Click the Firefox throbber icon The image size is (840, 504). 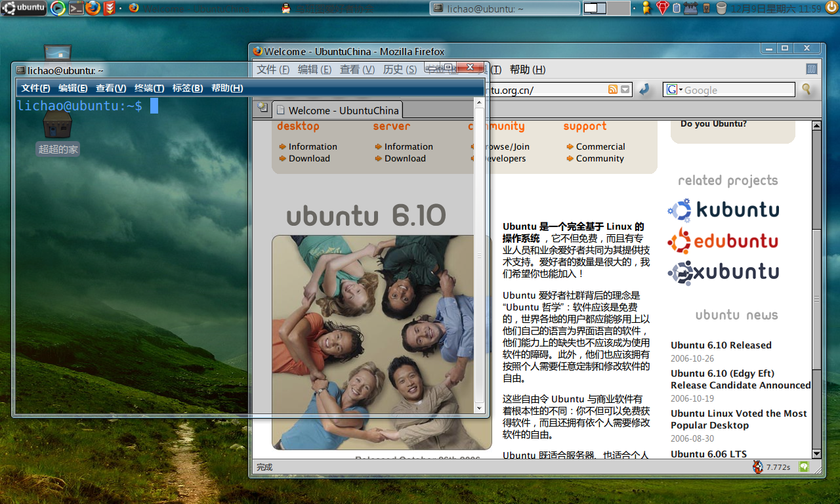click(x=812, y=69)
